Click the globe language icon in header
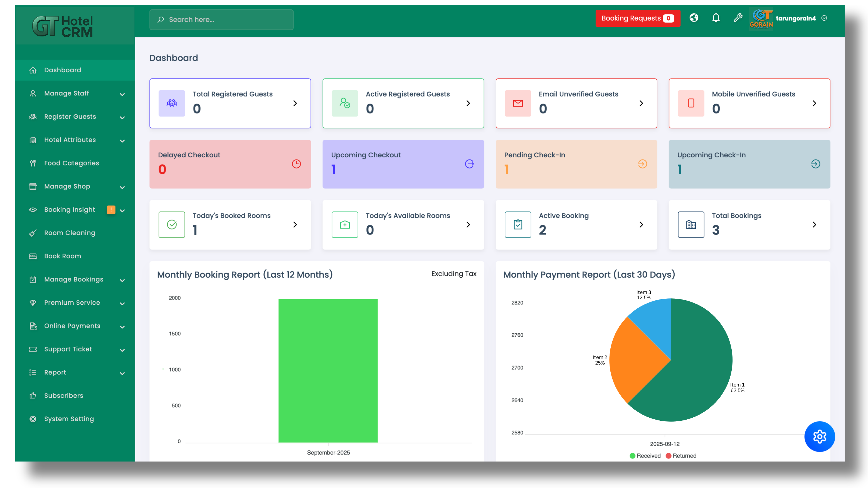 point(694,18)
